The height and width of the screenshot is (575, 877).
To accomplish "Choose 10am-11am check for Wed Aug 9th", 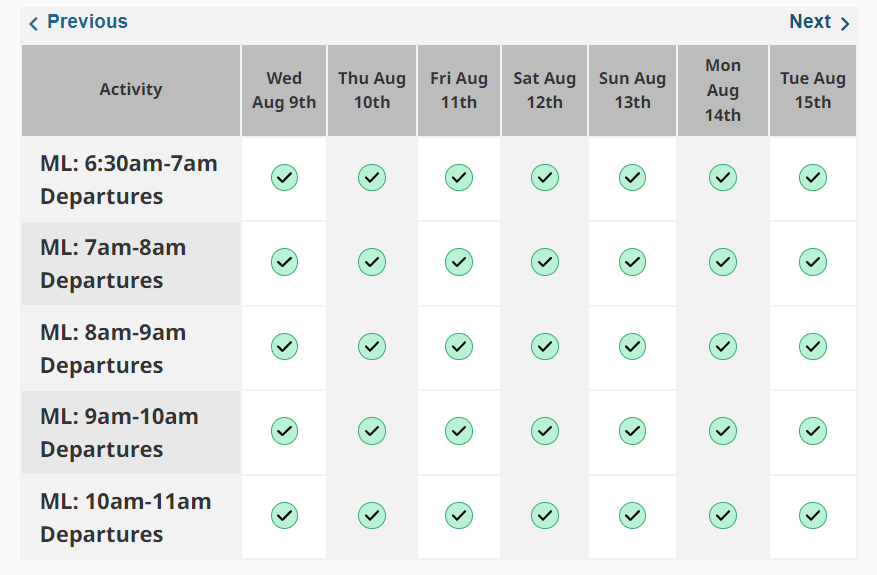I will click(284, 516).
